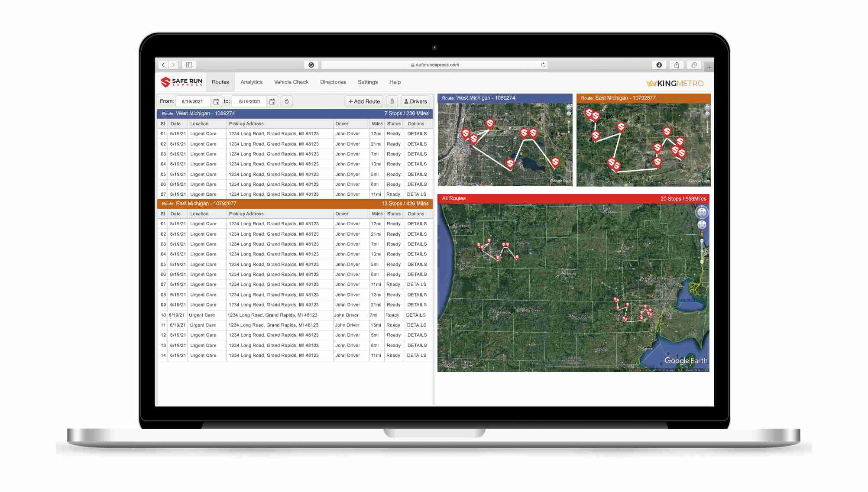The height and width of the screenshot is (492, 868).
Task: Open DETAILS for West Michigan stop 01
Action: [417, 134]
